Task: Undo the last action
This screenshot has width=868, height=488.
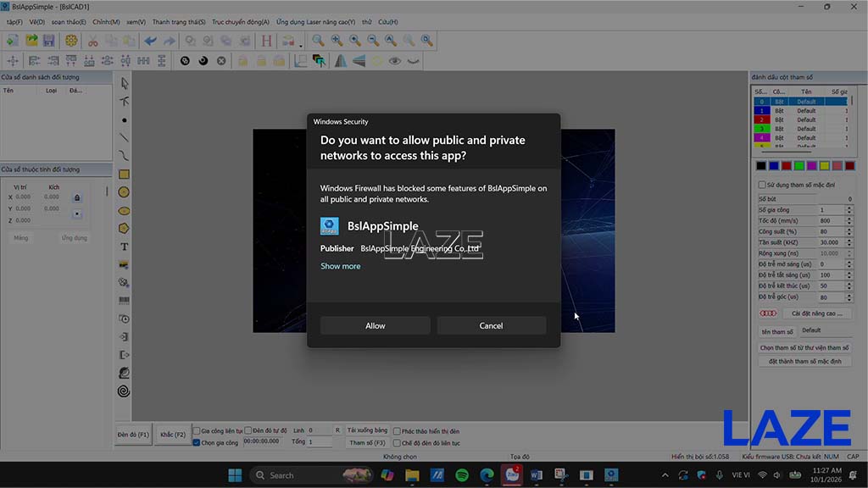Action: point(150,41)
